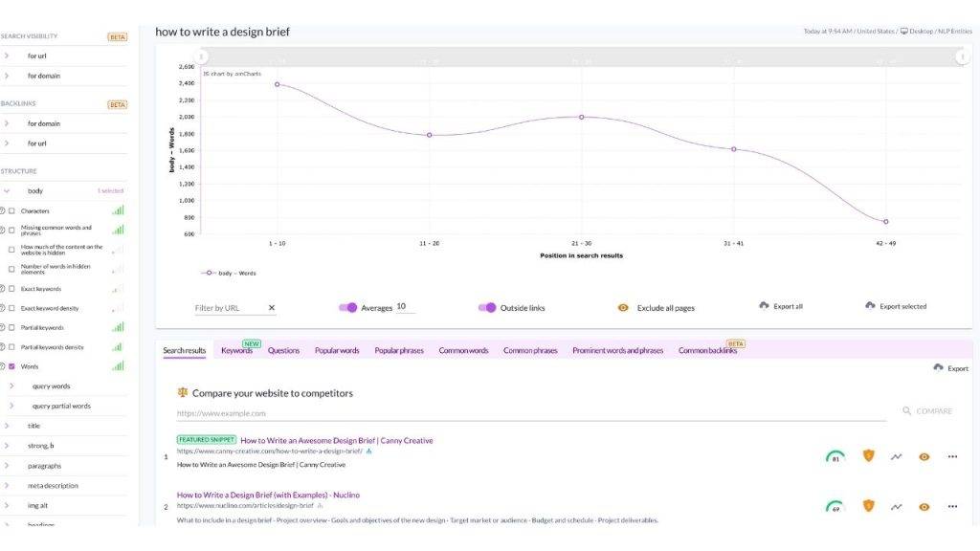Check the Missing common words and phrases checkbox
The height and width of the screenshot is (551, 980).
click(x=11, y=231)
